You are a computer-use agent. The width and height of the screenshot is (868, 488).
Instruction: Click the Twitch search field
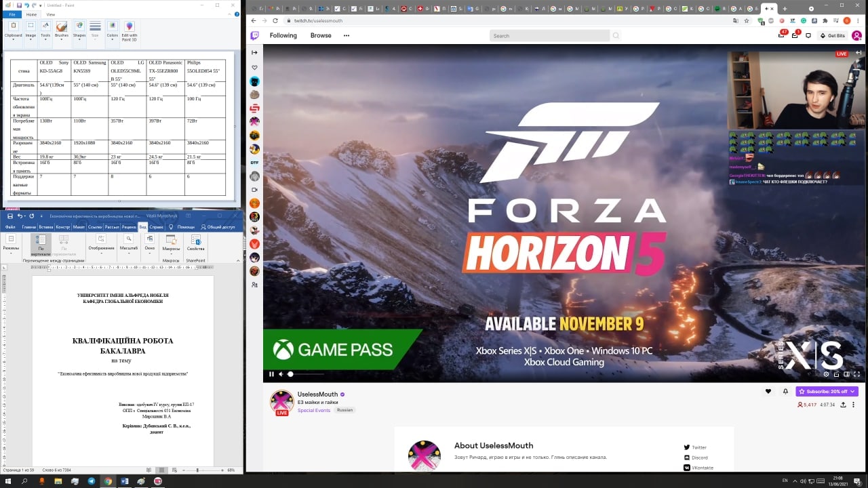(549, 35)
